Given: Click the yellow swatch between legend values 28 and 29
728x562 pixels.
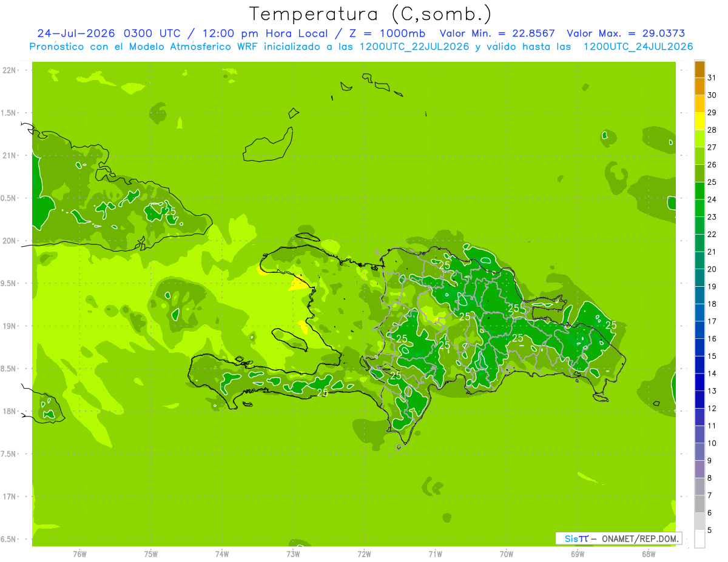Looking at the screenshot, I should coord(699,121).
